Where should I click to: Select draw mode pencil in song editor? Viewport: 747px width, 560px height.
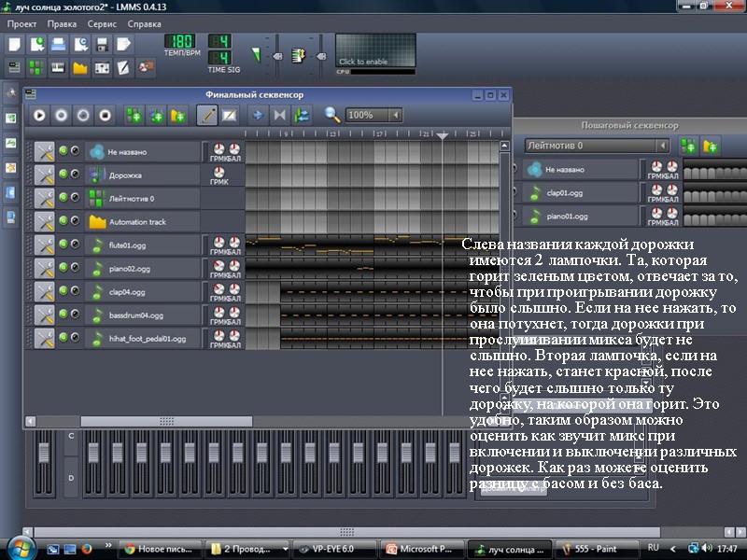click(x=207, y=115)
